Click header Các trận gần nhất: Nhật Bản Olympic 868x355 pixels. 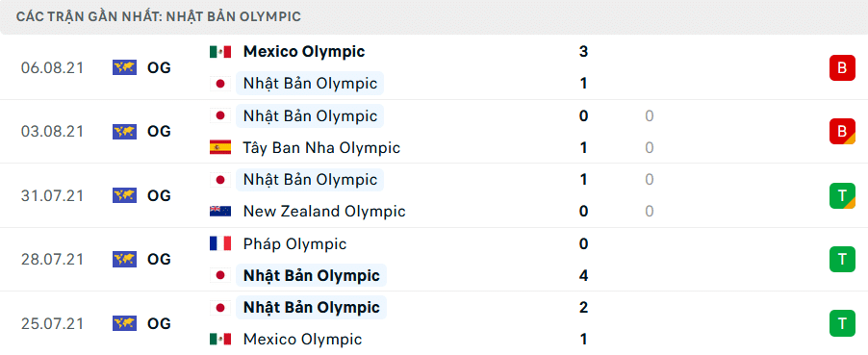pos(159,16)
